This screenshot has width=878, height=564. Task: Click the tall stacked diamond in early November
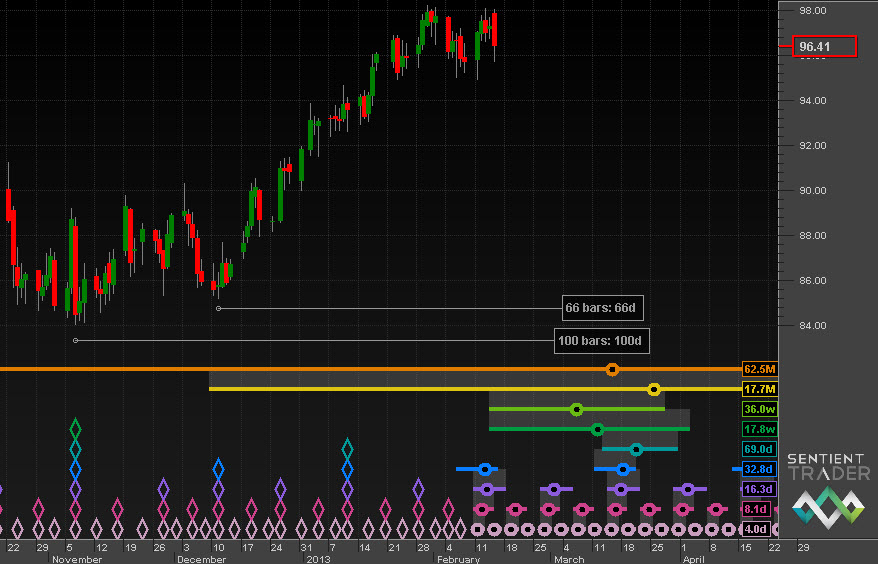[x=74, y=470]
